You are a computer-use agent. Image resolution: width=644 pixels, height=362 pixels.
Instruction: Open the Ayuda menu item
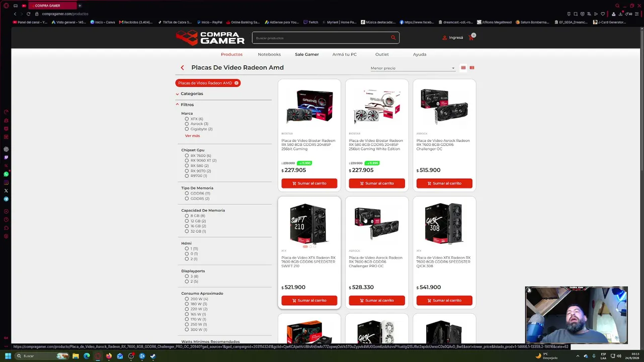pos(420,54)
